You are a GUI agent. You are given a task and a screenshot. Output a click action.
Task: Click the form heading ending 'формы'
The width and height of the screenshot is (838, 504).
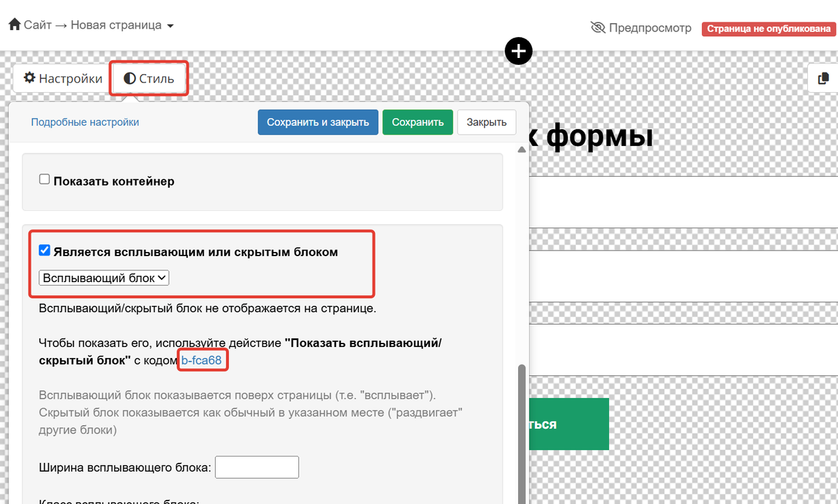(592, 135)
